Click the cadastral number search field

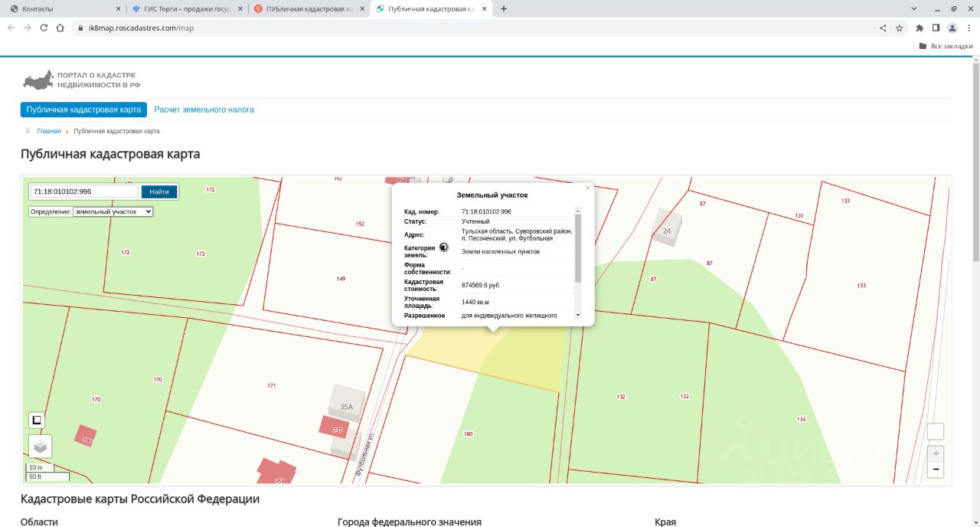pos(84,191)
